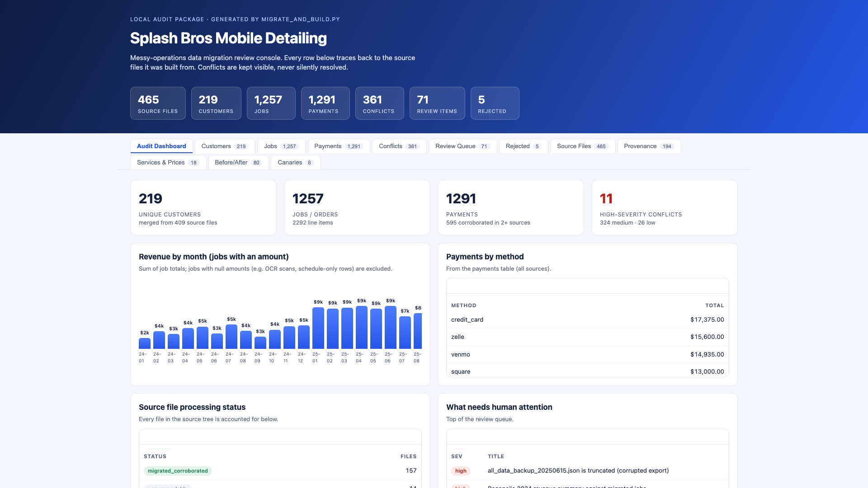Viewport: 868px width, 488px height.
Task: Click the 25-01 revenue bar
Action: point(318,328)
